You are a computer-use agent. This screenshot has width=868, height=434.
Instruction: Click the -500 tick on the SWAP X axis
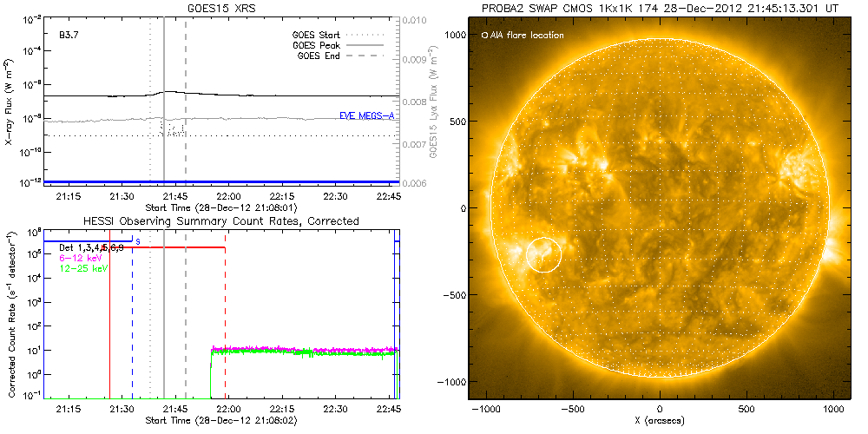[572, 409]
